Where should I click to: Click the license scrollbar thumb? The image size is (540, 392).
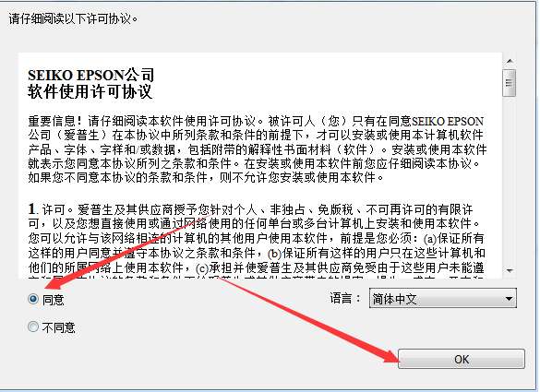click(509, 83)
